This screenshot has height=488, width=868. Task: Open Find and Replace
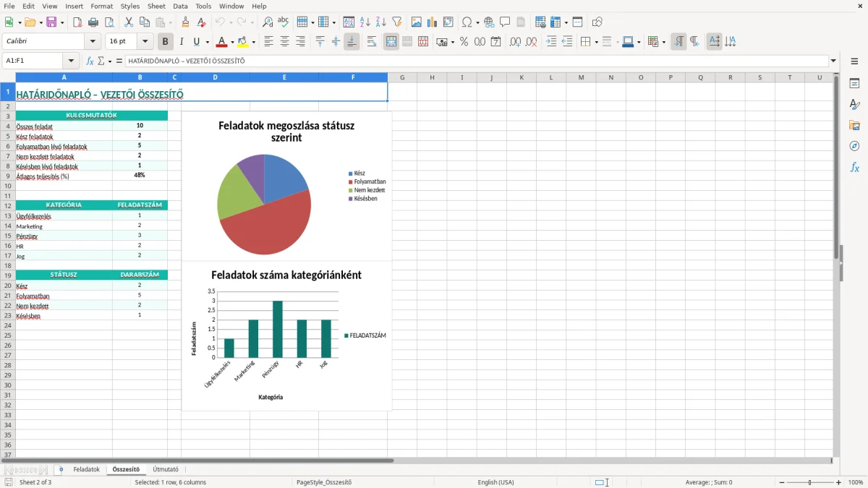(x=268, y=22)
